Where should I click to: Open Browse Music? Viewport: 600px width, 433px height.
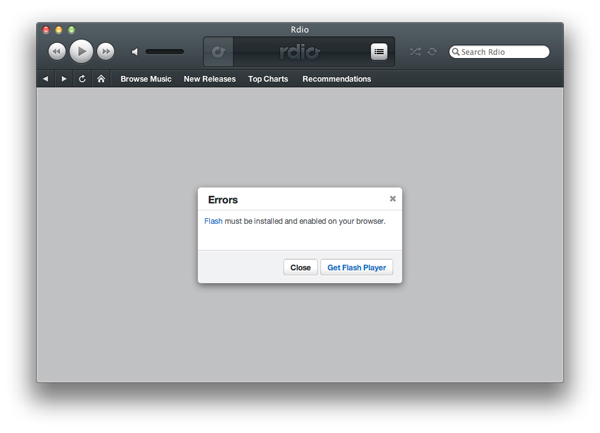tap(146, 79)
